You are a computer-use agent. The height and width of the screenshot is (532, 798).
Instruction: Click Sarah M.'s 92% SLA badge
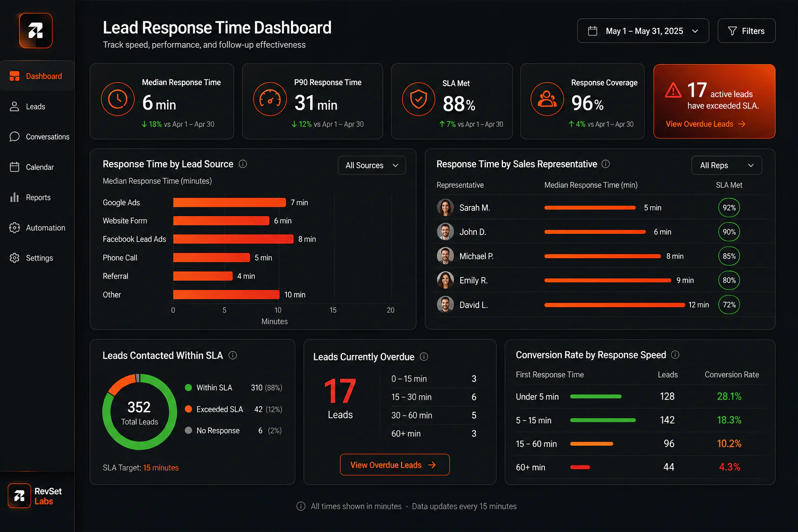[x=729, y=207]
